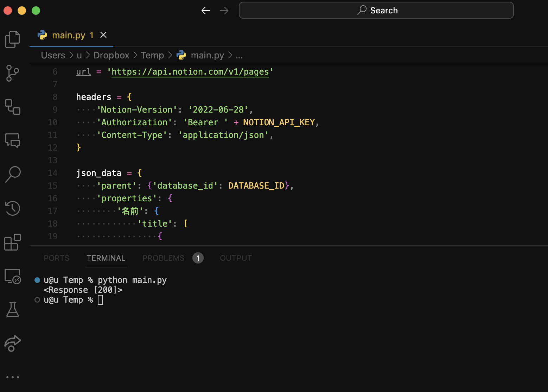Maximize the window with green button

click(36, 11)
